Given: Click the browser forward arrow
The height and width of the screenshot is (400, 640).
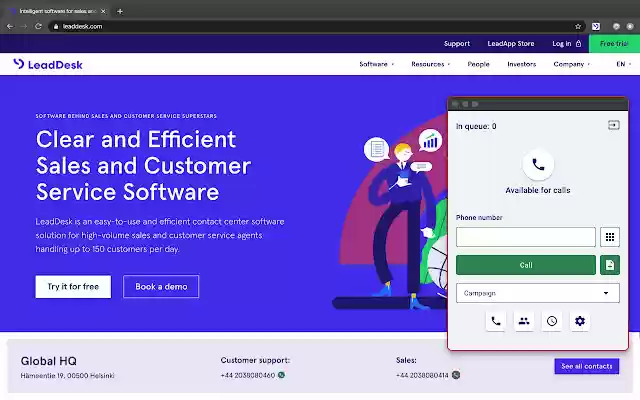Looking at the screenshot, I should pos(24,27).
